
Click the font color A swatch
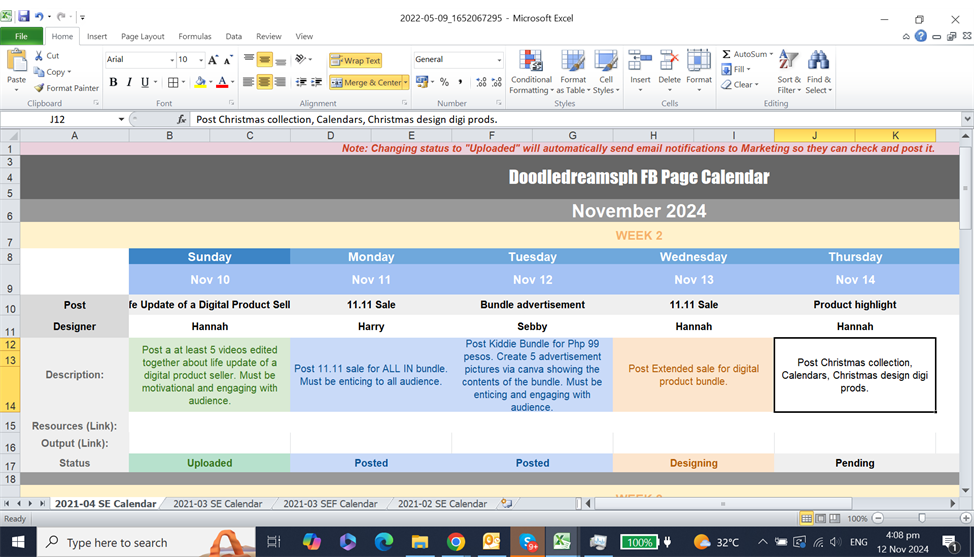pyautogui.click(x=222, y=82)
